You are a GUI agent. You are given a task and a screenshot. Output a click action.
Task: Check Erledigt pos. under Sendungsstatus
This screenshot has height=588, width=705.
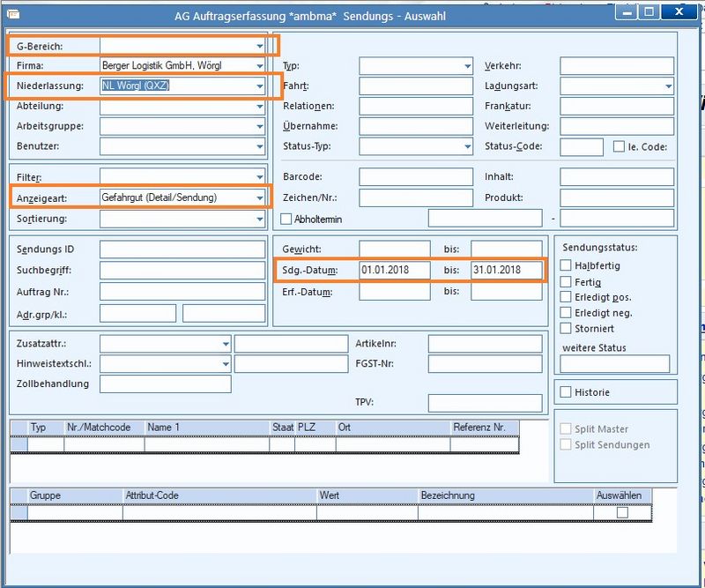click(x=566, y=297)
